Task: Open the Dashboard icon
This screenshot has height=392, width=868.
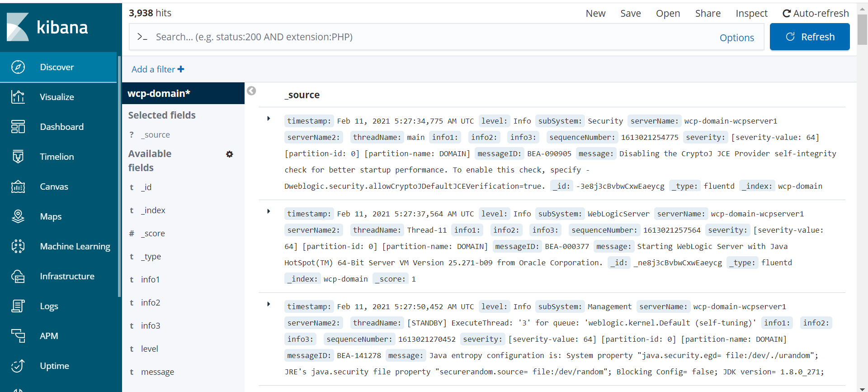Action: pos(18,127)
